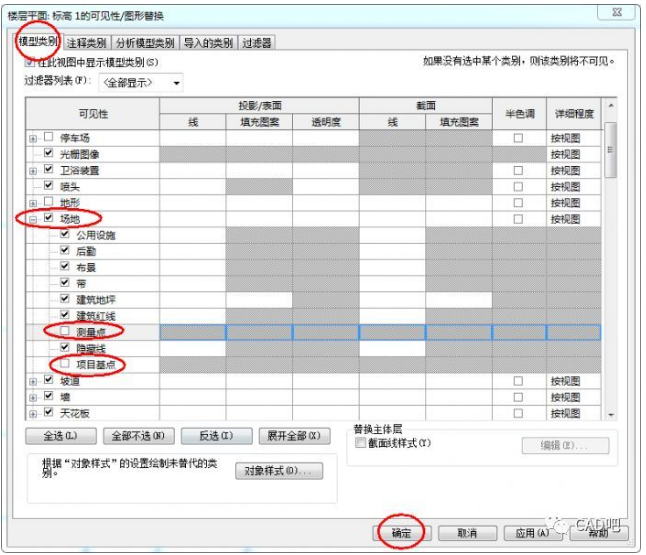
Task: Toggle the 场地 visibility checkbox
Action: pyautogui.click(x=49, y=218)
